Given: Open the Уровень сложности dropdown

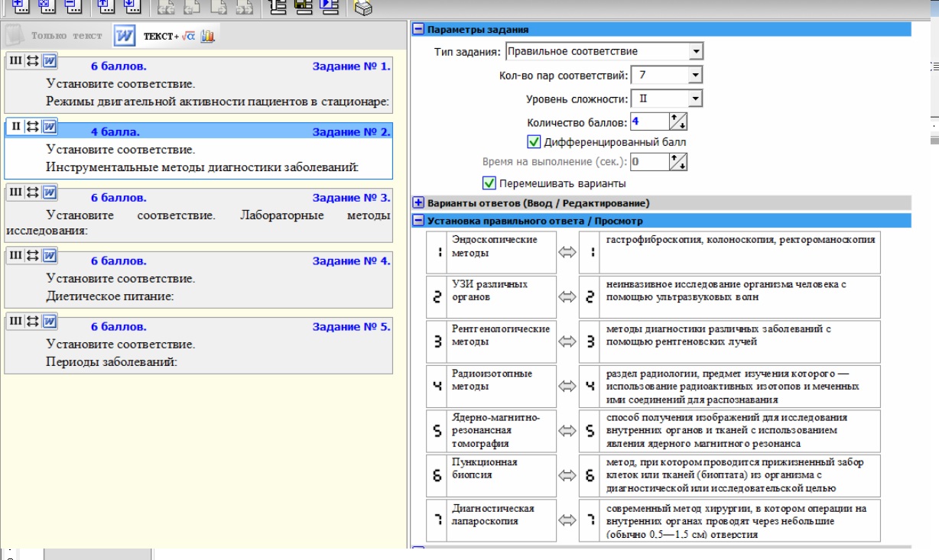Looking at the screenshot, I should 694,99.
